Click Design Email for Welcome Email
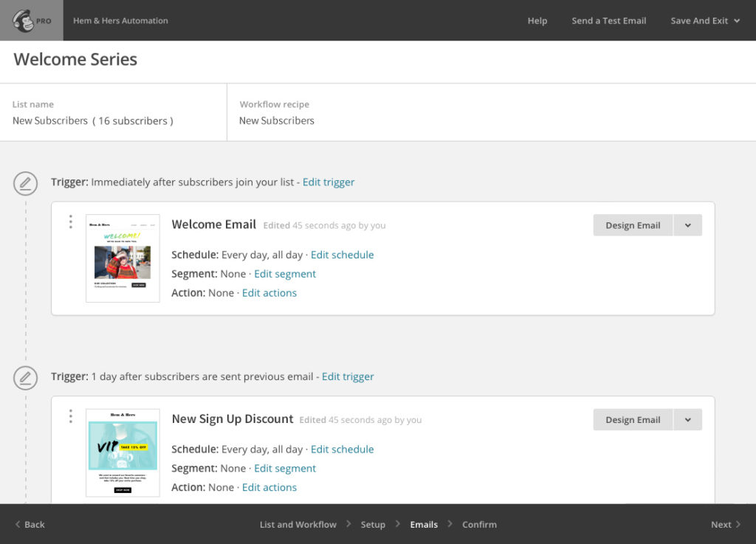This screenshot has width=756, height=544. pos(633,225)
